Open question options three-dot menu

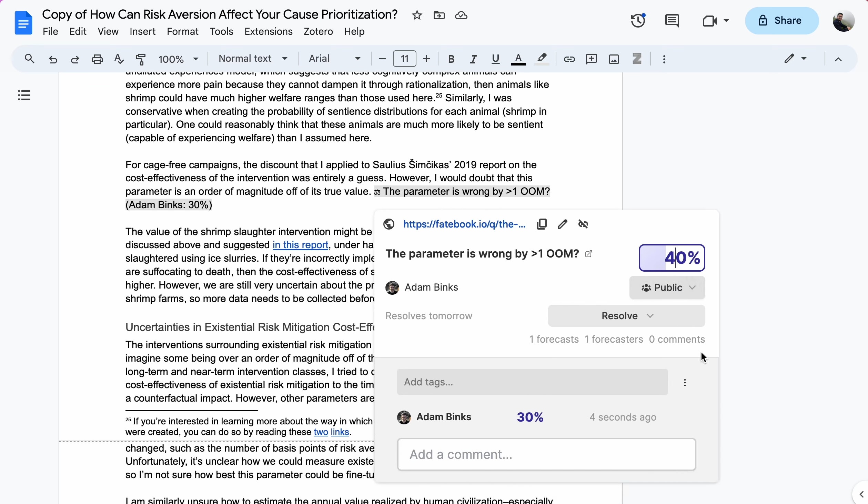(685, 383)
